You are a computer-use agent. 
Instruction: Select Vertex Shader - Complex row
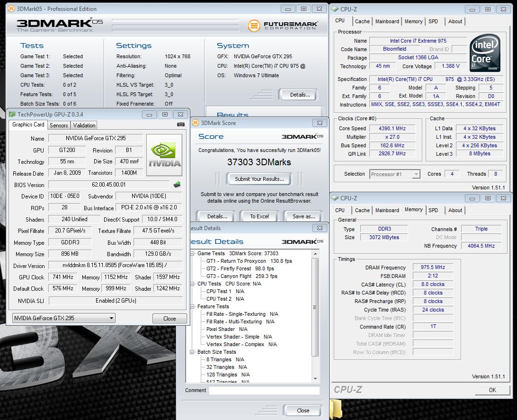pyautogui.click(x=241, y=345)
